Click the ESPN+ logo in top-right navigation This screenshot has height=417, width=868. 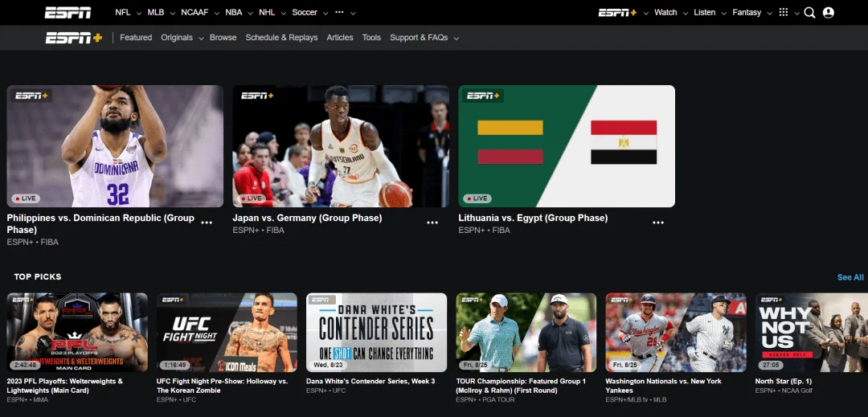[617, 12]
